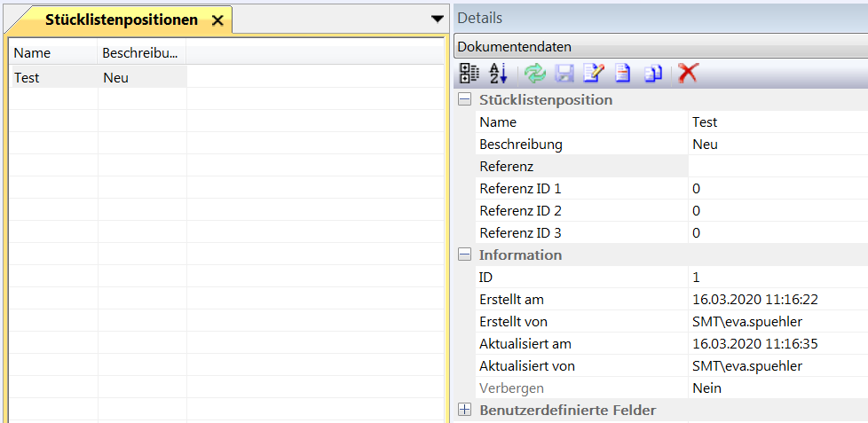Click the floppy disk save icon

564,74
